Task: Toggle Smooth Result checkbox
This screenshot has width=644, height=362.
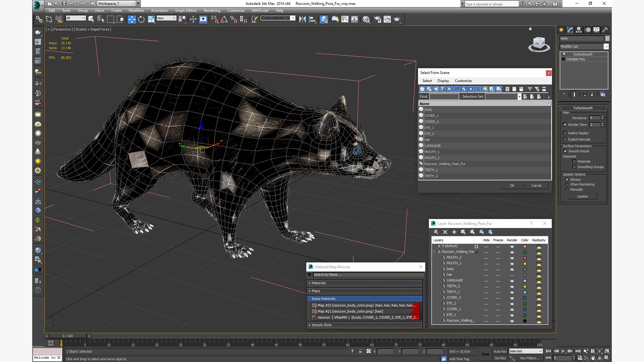Action: coord(565,151)
